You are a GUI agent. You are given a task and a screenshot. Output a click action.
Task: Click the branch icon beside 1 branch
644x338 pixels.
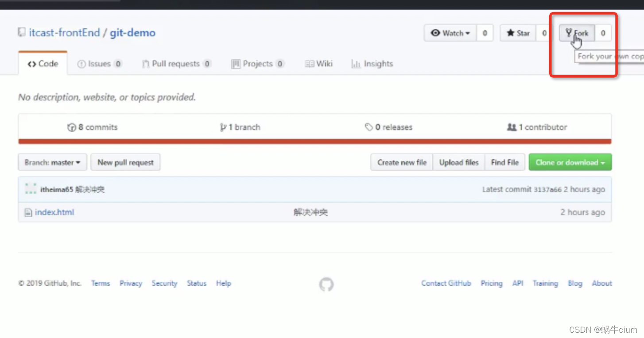click(x=223, y=127)
